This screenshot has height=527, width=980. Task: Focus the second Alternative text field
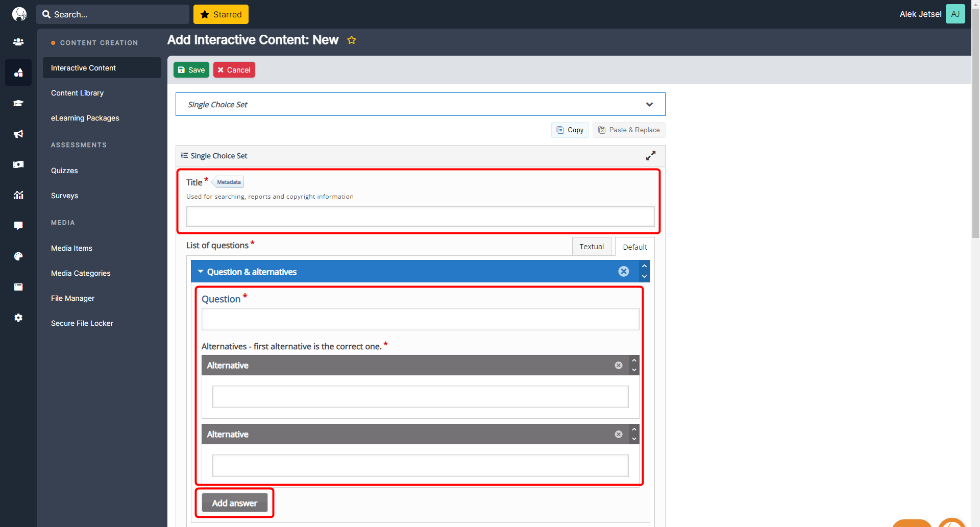coord(420,466)
